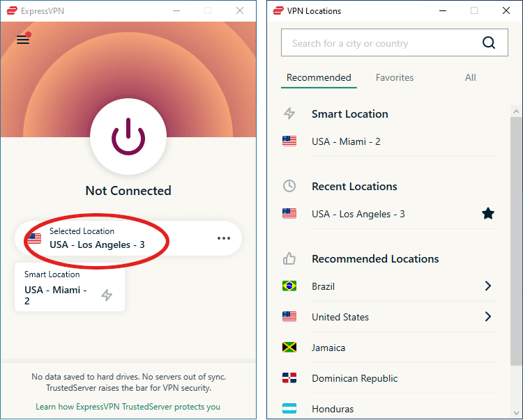This screenshot has height=420, width=523.
Task: Click the Honduras flag icon
Action: (x=289, y=408)
